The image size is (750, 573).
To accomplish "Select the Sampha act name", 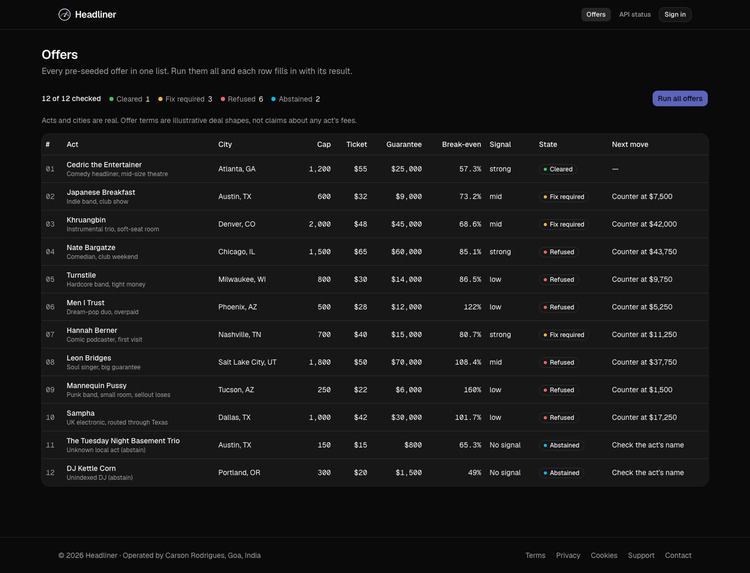I will tap(80, 413).
